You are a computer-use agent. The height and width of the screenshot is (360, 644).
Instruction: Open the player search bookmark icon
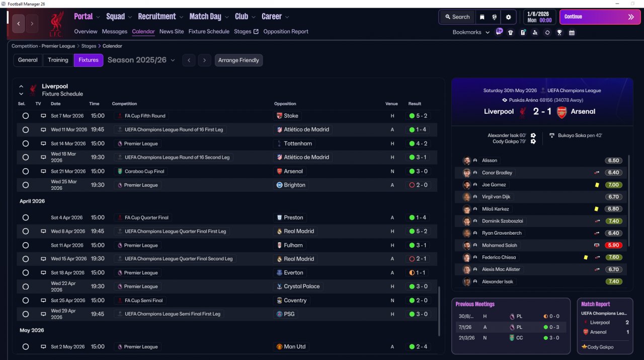[x=535, y=33]
